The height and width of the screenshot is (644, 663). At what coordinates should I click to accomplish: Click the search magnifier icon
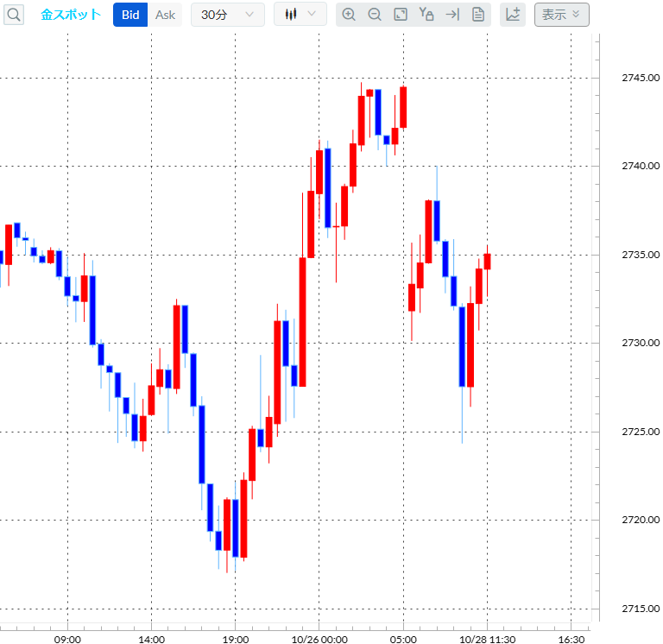coord(14,15)
